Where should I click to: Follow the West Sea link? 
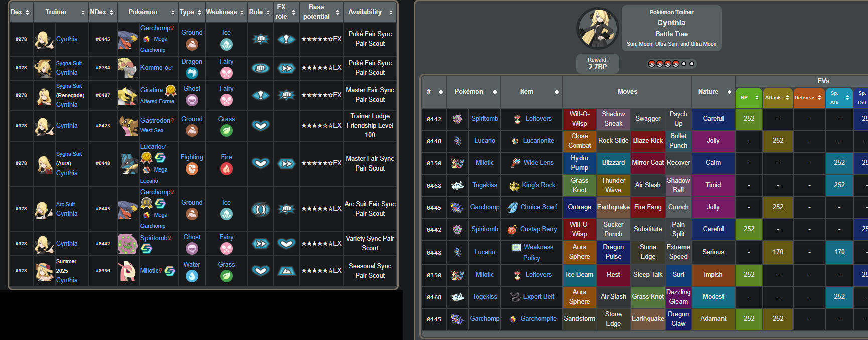point(152,130)
